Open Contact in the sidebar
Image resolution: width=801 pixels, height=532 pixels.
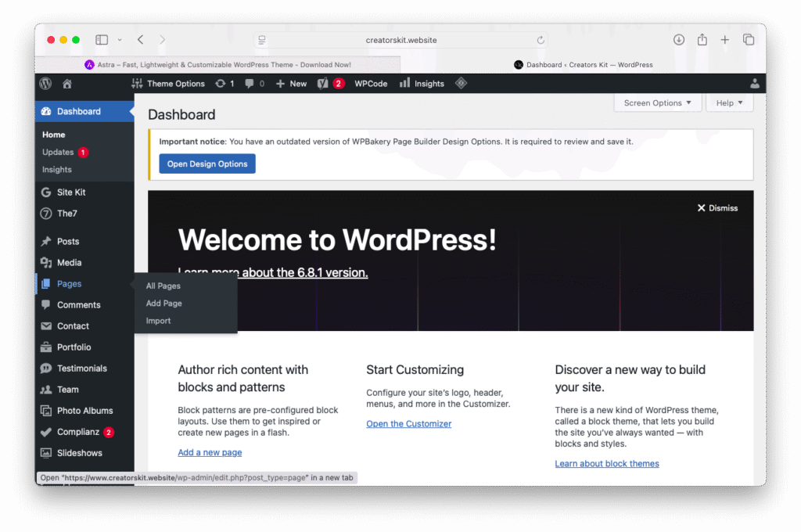coord(84,326)
